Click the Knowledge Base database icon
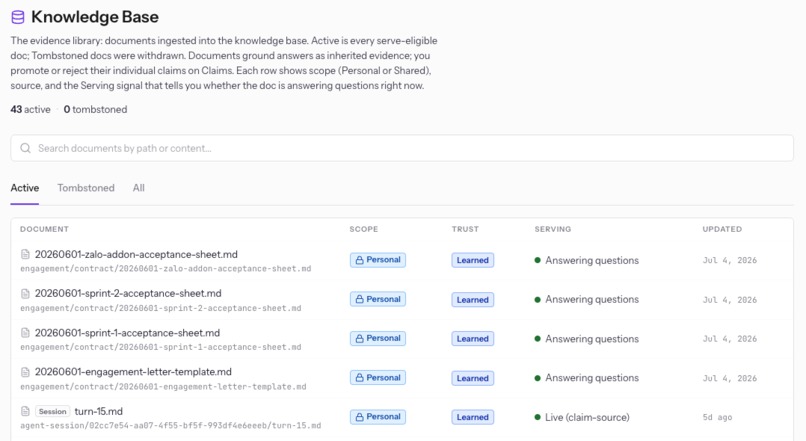 (x=17, y=17)
